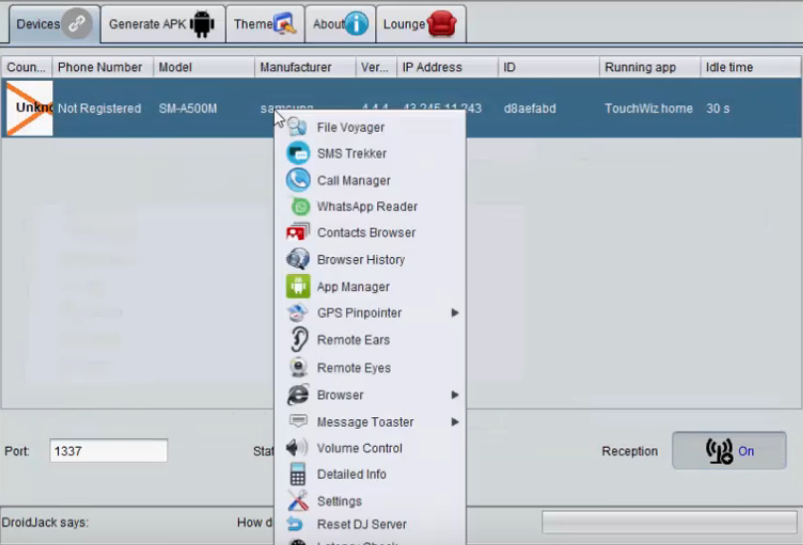Viewport: 803px width, 545px height.
Task: Select Remote Ears menu entry
Action: coord(370,340)
